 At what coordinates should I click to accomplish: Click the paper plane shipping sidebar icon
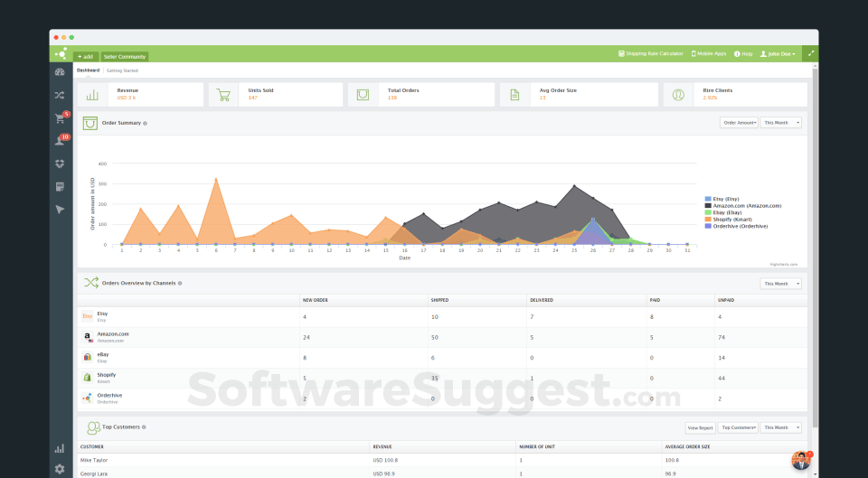pos(60,210)
